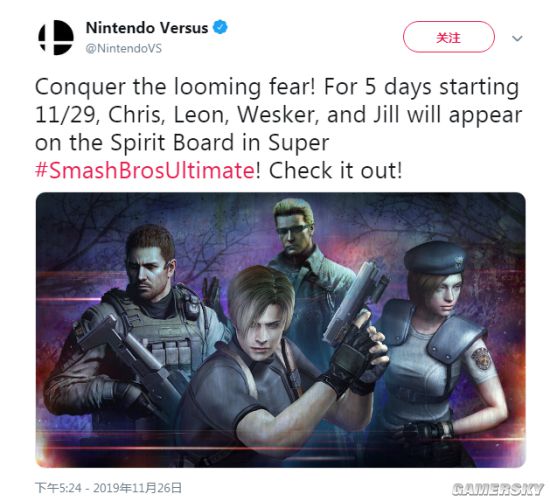Open the Smash Bros logo profile avatar

click(56, 38)
